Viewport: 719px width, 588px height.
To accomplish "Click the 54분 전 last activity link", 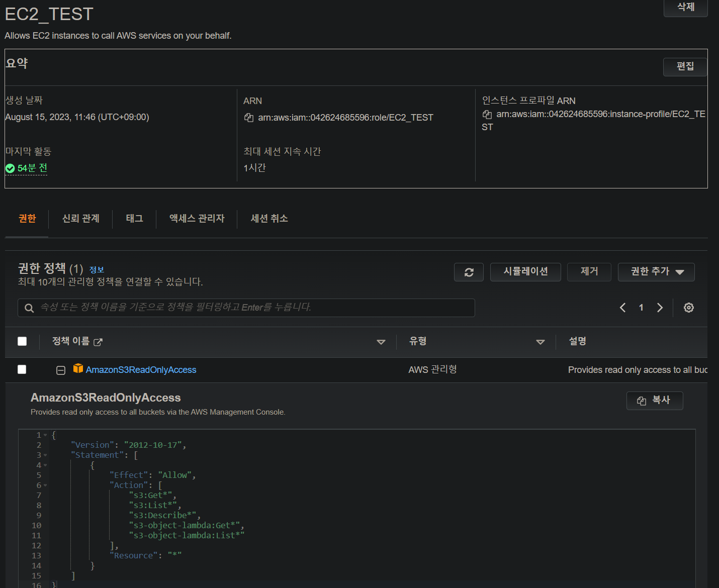I will pyautogui.click(x=32, y=168).
